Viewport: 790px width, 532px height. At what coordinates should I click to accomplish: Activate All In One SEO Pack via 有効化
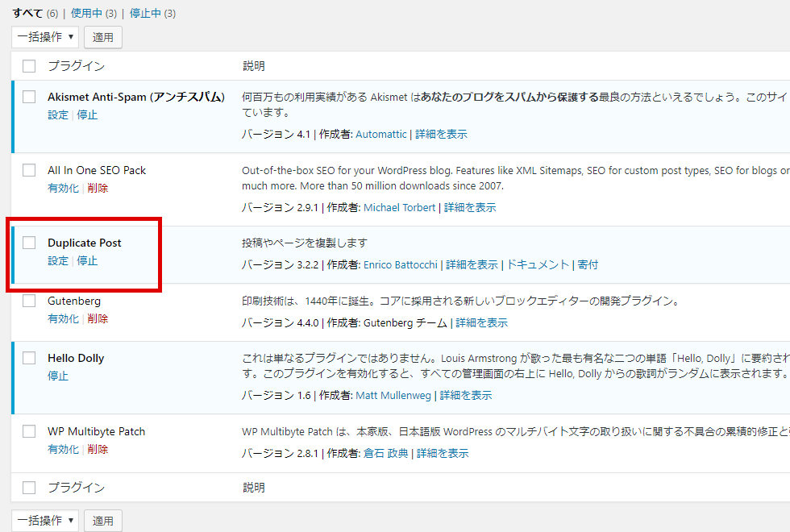pyautogui.click(x=63, y=188)
